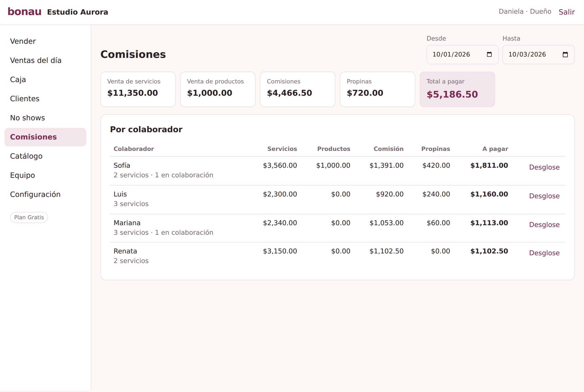Viewport: 584px width, 392px height.
Task: Click the name Renata in the table
Action: tap(125, 251)
